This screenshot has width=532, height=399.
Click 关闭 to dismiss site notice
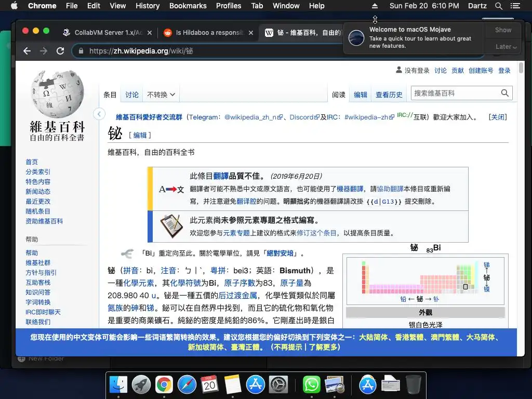(x=497, y=117)
